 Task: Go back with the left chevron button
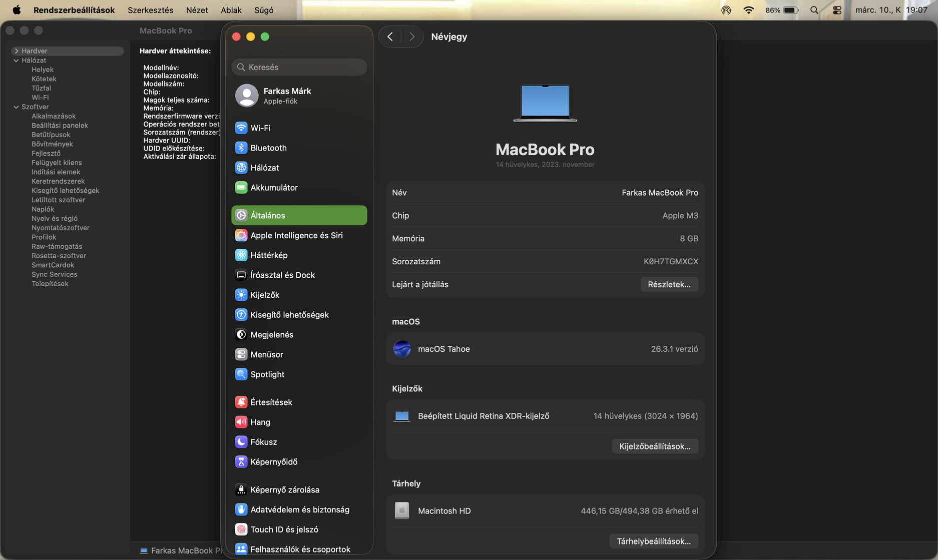tap(390, 37)
